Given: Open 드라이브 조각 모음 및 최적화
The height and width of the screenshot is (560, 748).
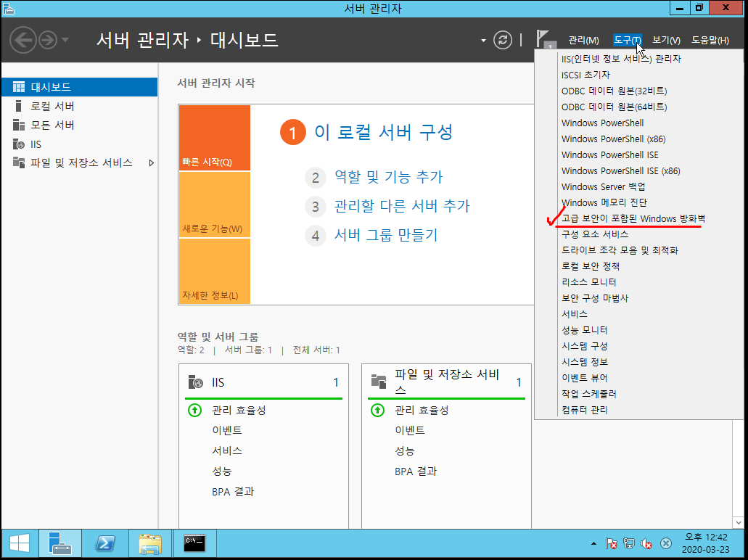Looking at the screenshot, I should 620,250.
